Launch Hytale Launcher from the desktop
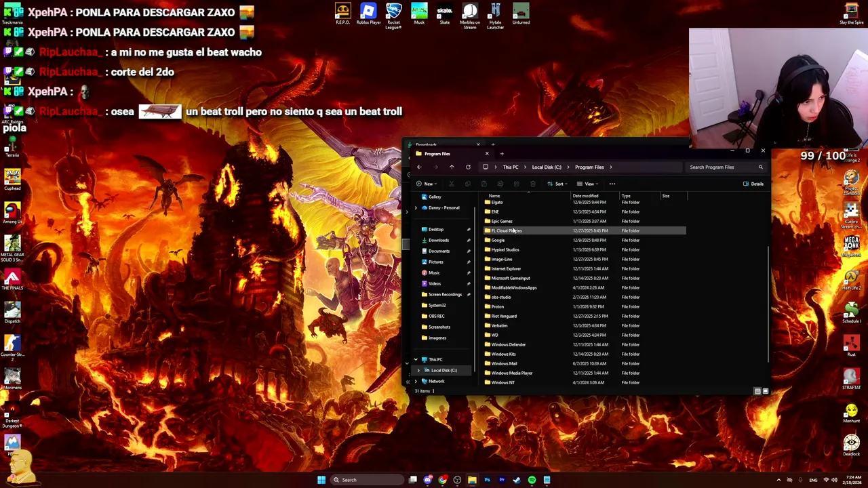This screenshot has height=488, width=868. tap(495, 16)
